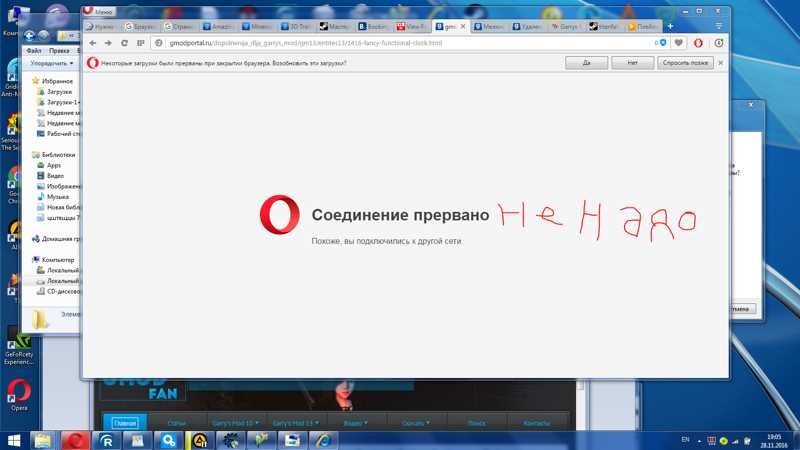Click Главная on the background website
Viewport: 800px width, 450px height.
coord(125,423)
